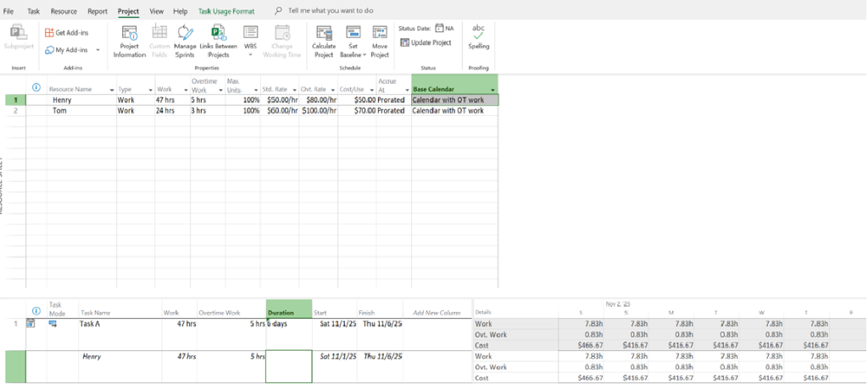Click the resource sheet indicators info icon
The width and height of the screenshot is (868, 384).
36,86
